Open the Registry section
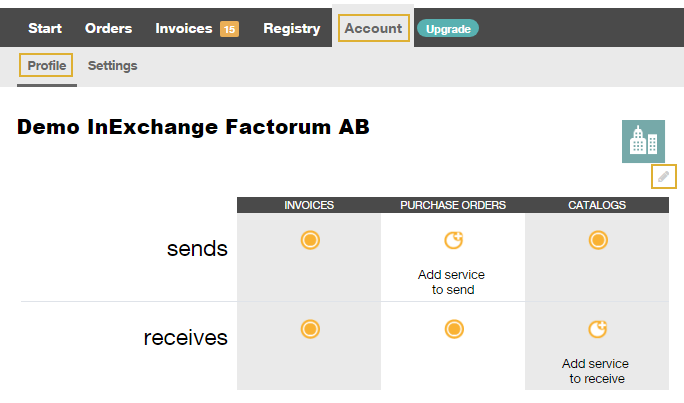This screenshot has height=403, width=684. coord(292,29)
